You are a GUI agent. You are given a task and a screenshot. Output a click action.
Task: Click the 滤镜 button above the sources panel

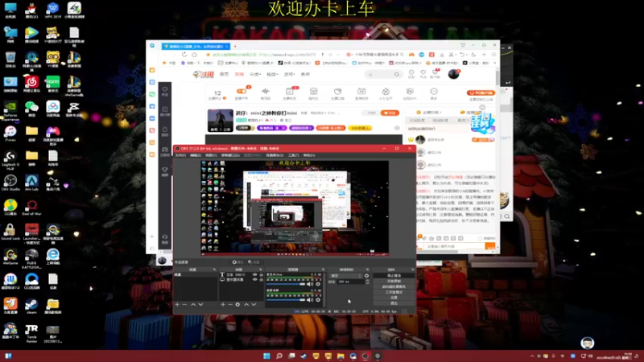pos(254,262)
